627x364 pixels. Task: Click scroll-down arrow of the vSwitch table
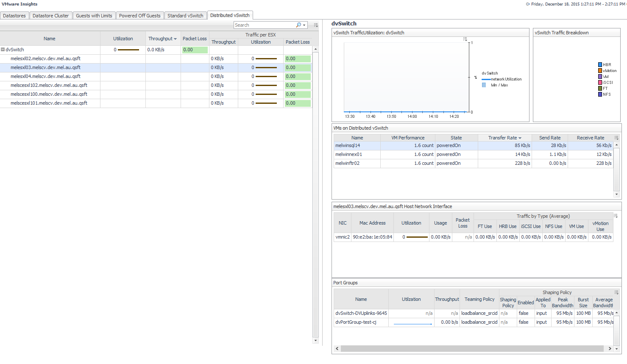[x=315, y=340]
